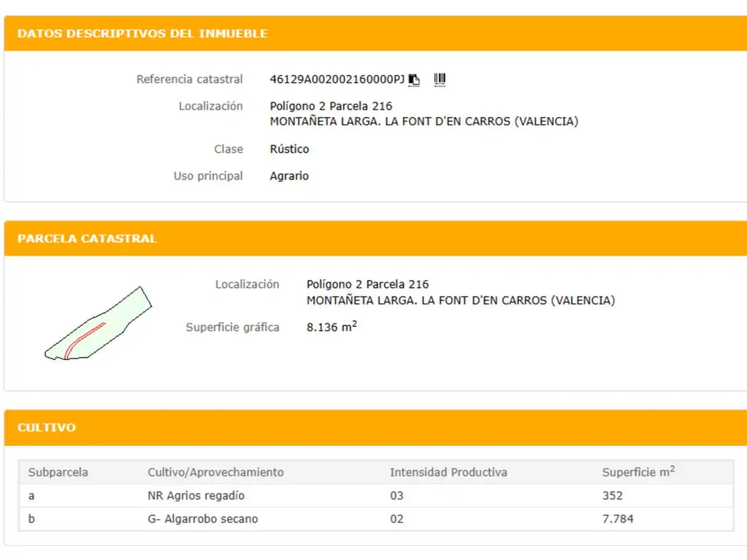The height and width of the screenshot is (560, 747).
Task: Click the Intensidad Productiva column header
Action: coord(448,473)
